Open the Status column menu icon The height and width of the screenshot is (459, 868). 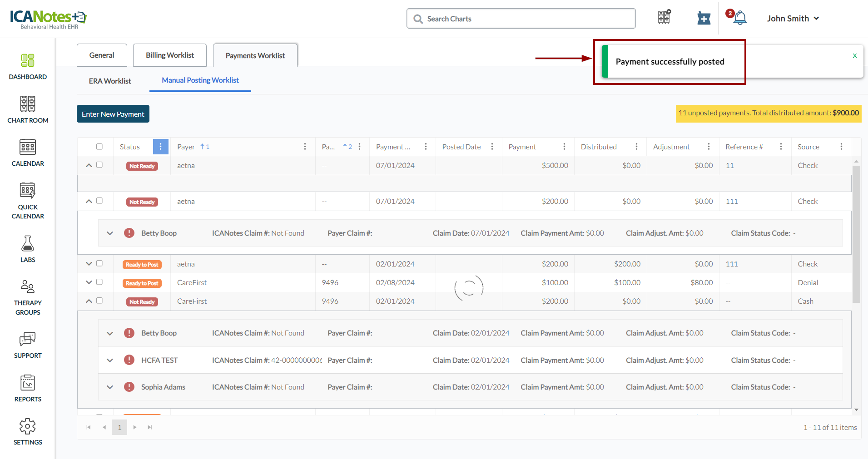coord(160,147)
